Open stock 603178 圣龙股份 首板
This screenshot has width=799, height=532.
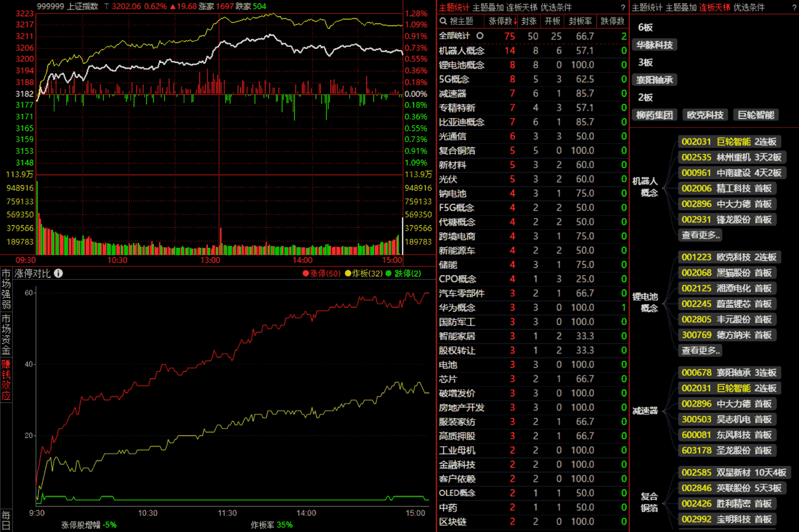pos(727,450)
